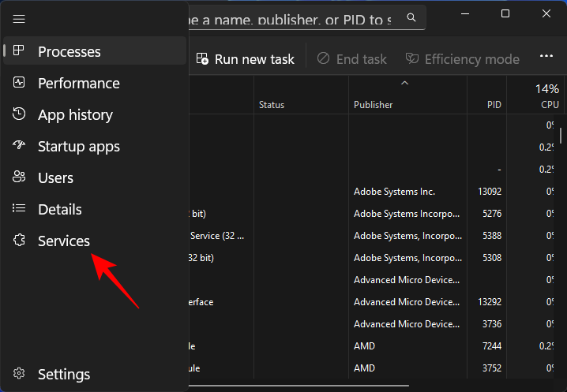Click the vertical scrollbar thumb
The image size is (567, 392).
(x=561, y=134)
